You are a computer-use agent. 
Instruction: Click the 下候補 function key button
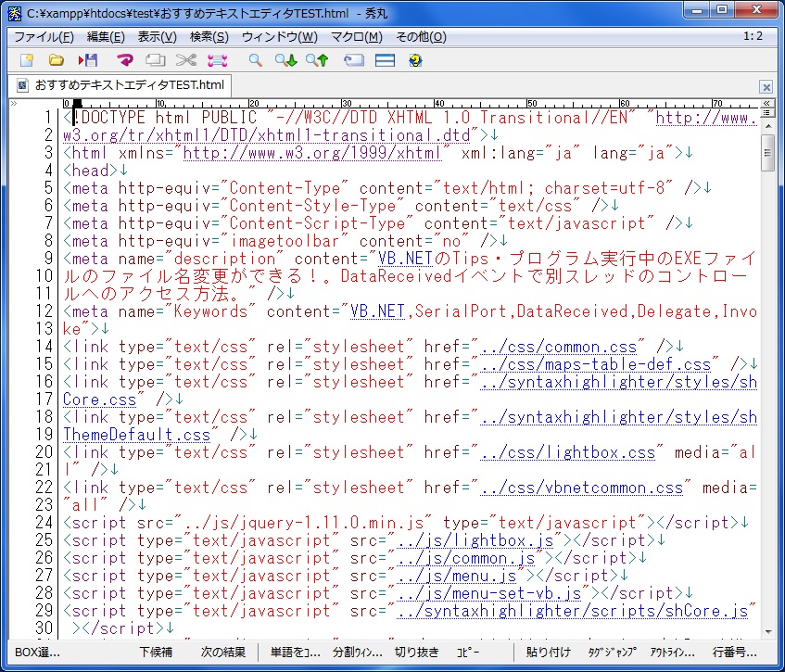[x=156, y=652]
